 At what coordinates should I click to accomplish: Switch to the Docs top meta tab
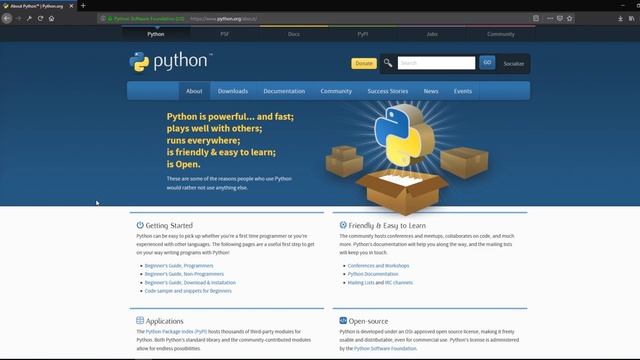pyautogui.click(x=293, y=34)
